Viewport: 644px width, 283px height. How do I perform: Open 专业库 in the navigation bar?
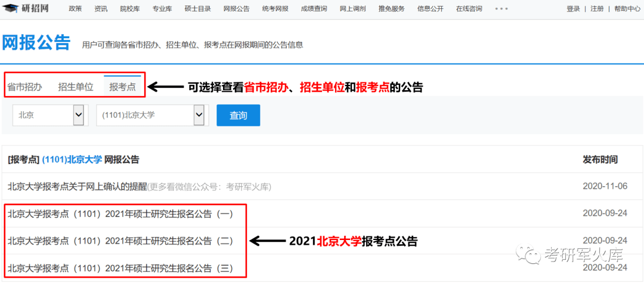(162, 8)
